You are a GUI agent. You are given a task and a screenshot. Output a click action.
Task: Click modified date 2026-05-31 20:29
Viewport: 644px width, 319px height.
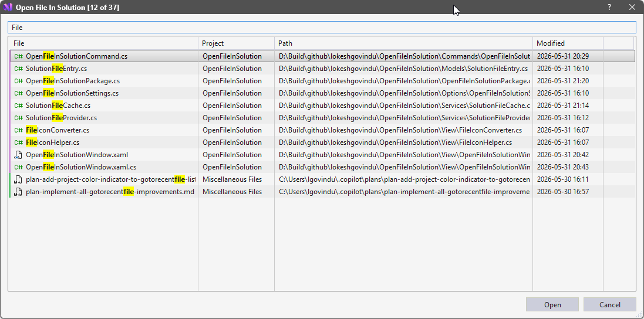pos(562,56)
